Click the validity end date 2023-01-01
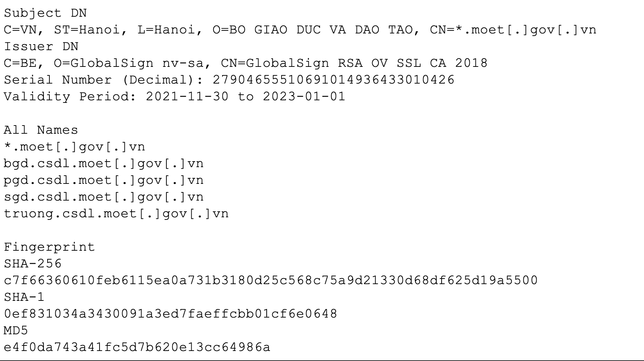This screenshot has width=644, height=361. (304, 97)
